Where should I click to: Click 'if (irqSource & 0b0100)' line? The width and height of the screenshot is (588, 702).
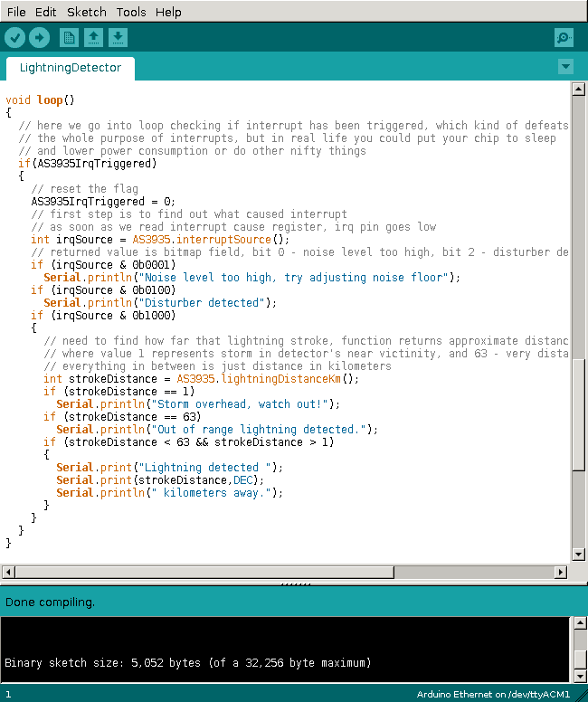pyautogui.click(x=103, y=290)
